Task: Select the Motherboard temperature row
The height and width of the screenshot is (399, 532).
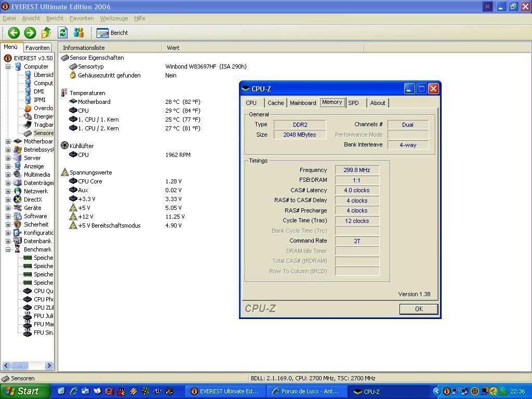Action: [x=94, y=102]
